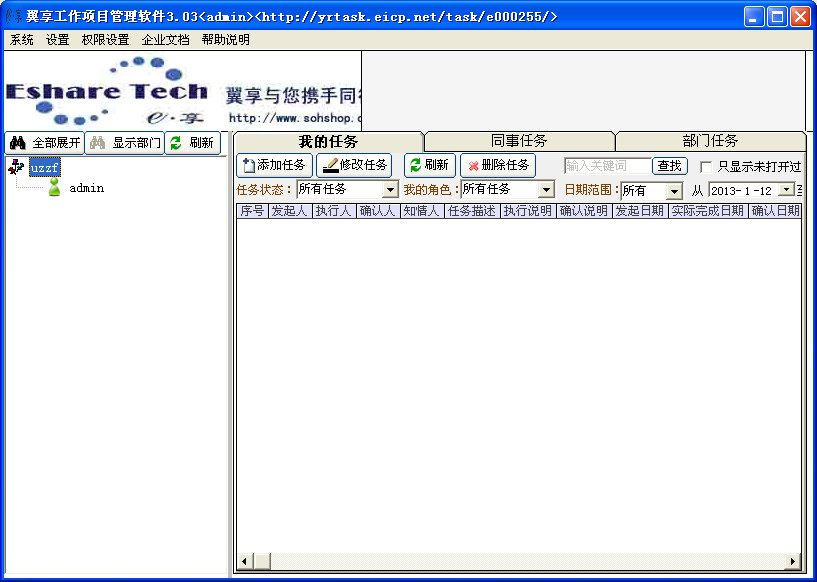Click the 序号 column header
This screenshot has width=817, height=582.
[x=252, y=211]
